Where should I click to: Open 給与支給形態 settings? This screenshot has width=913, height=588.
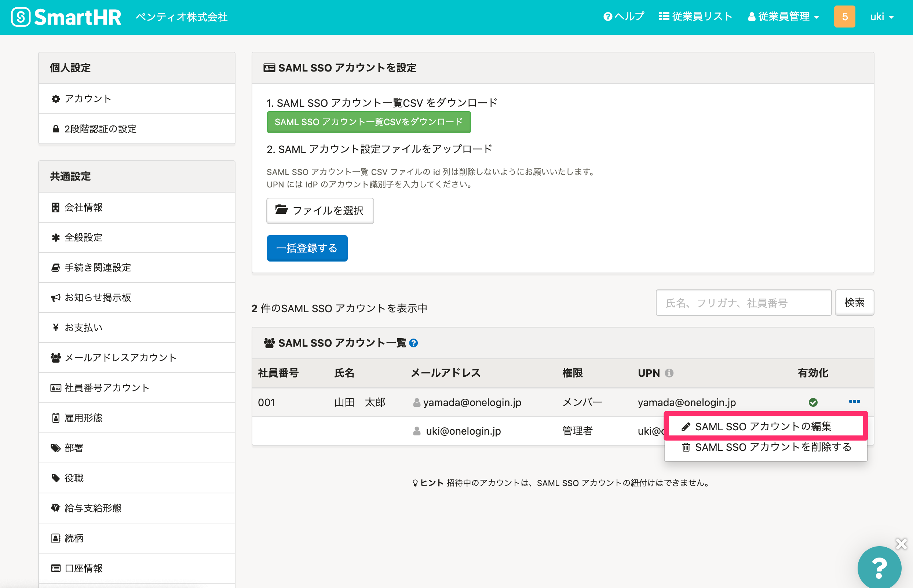click(137, 508)
